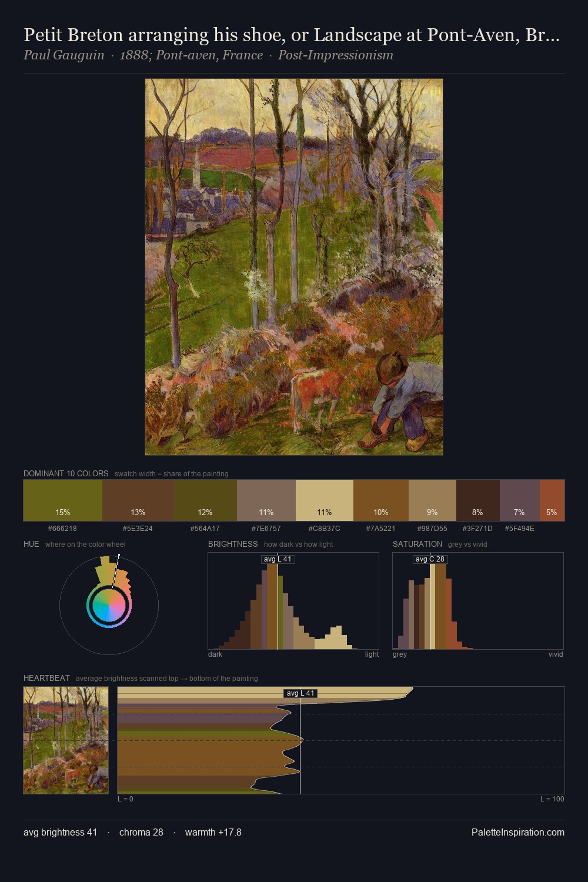This screenshot has height=882, width=588.
Task: Select the dark brown #3F271D swatch, 8%
Action: pyautogui.click(x=478, y=500)
